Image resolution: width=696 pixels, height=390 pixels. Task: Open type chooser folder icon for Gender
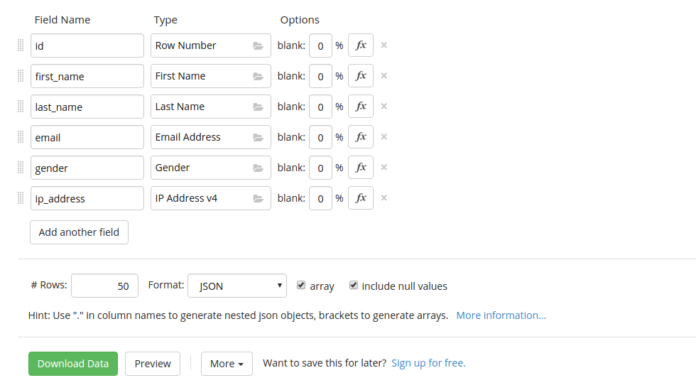click(x=258, y=168)
